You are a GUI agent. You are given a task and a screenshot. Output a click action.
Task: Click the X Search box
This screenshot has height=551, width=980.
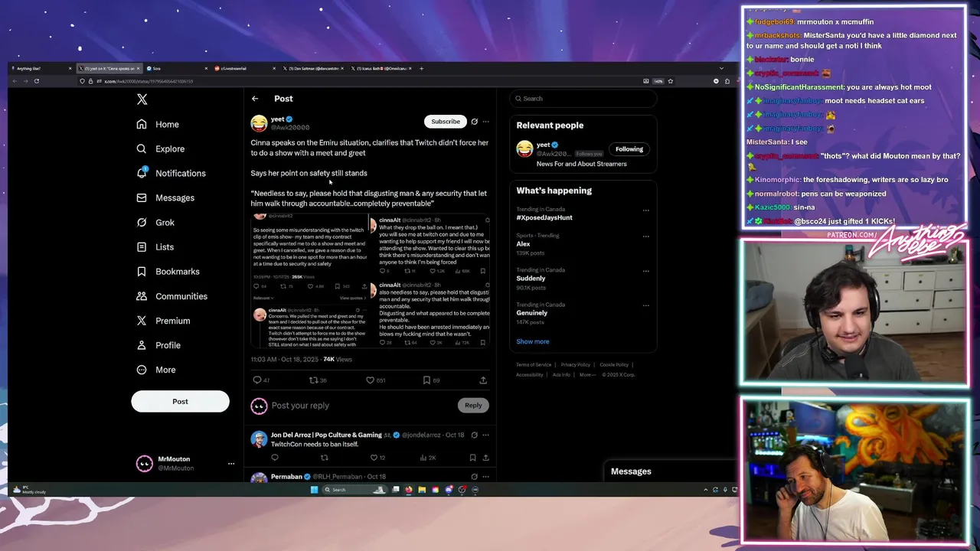(583, 98)
